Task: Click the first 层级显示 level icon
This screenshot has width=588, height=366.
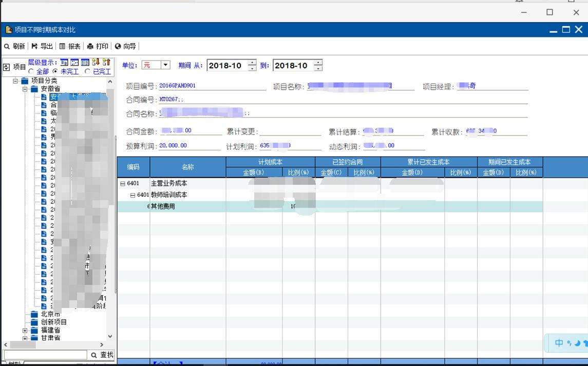Action: pyautogui.click(x=64, y=63)
